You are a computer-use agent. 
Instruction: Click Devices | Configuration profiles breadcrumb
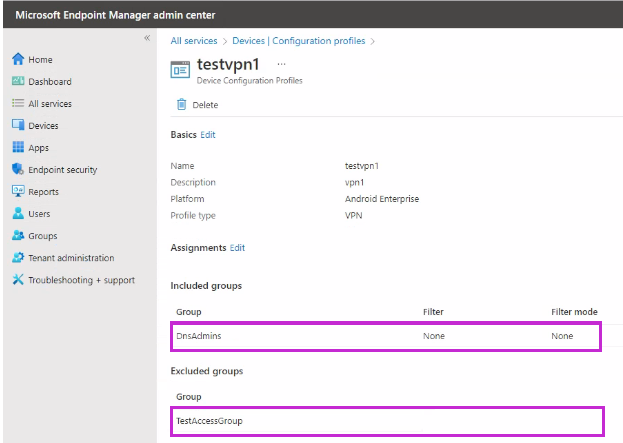tap(298, 41)
